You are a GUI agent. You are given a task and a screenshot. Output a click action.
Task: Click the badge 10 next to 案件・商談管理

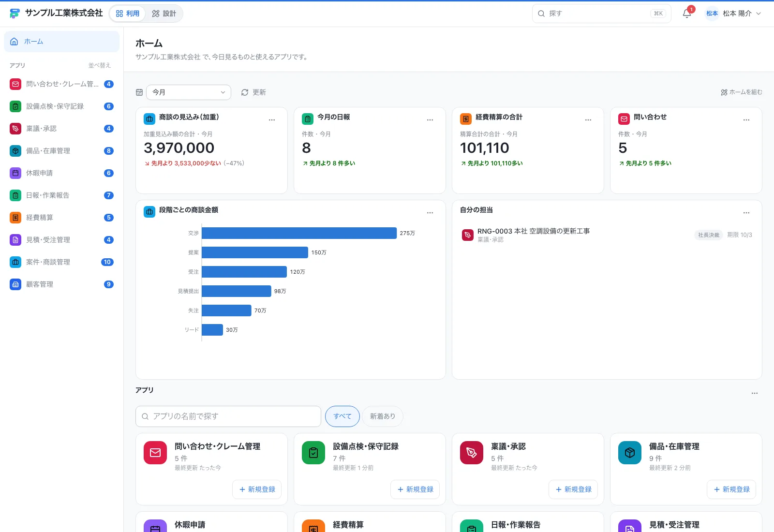click(x=107, y=262)
